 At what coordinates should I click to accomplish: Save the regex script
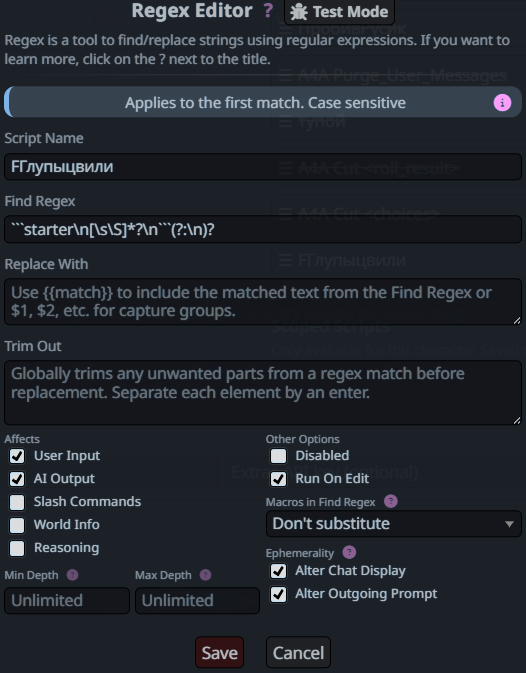(219, 652)
